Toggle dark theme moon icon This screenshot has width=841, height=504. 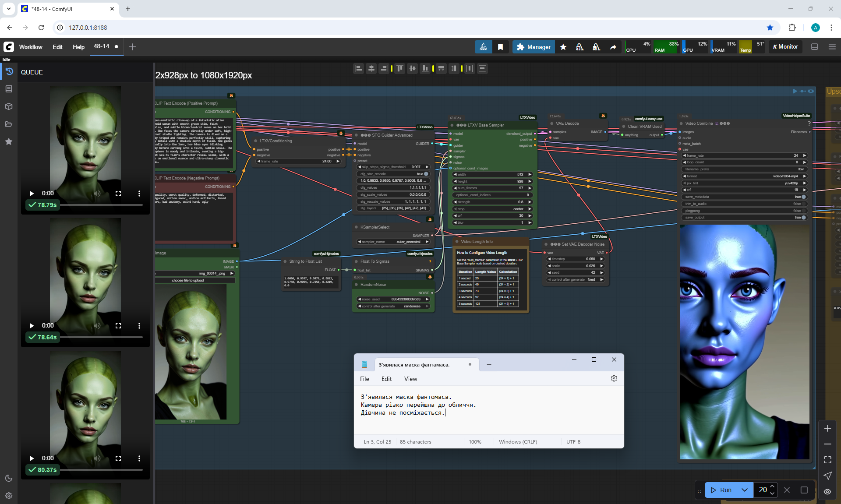(x=9, y=478)
